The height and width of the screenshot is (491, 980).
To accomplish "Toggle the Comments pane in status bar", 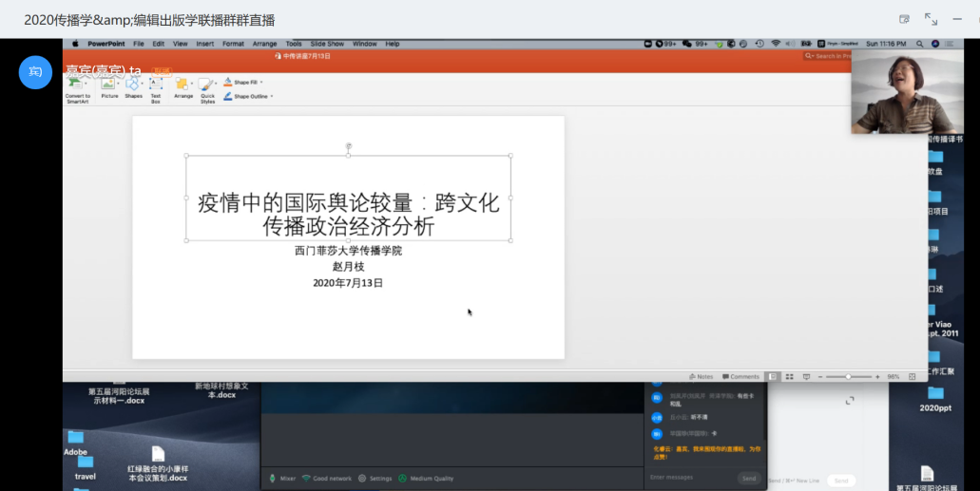I will 740,377.
